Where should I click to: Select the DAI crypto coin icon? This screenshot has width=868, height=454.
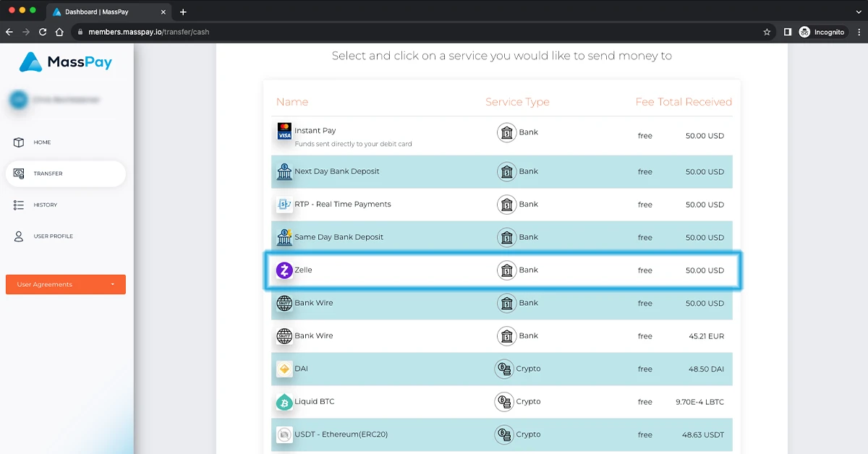click(284, 369)
